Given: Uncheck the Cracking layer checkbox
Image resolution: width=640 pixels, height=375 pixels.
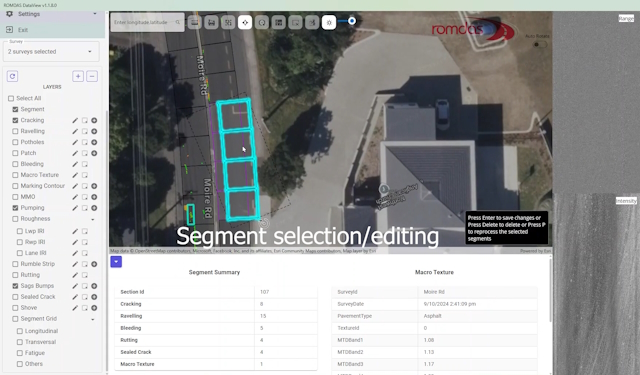Looking at the screenshot, I should (x=15, y=120).
